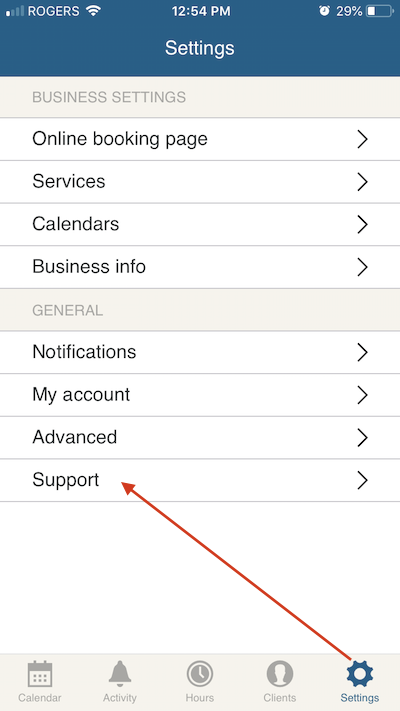Tap the 12:54 PM clock

(x=201, y=11)
